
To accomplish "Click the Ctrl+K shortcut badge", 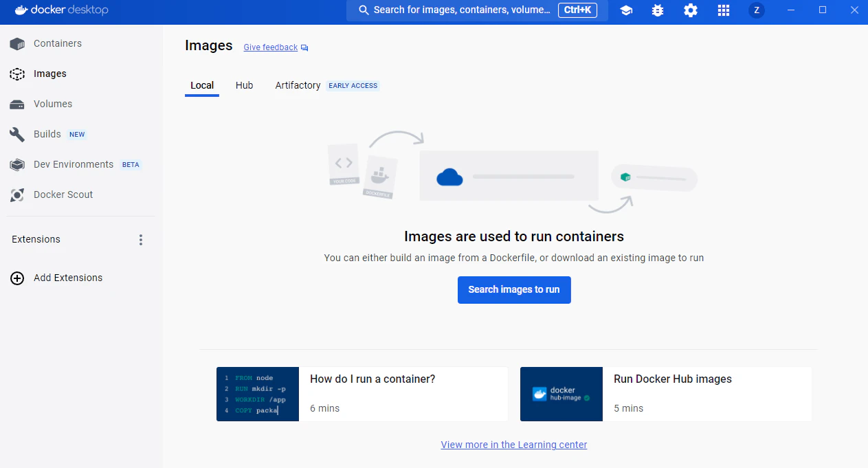I will pos(577,10).
